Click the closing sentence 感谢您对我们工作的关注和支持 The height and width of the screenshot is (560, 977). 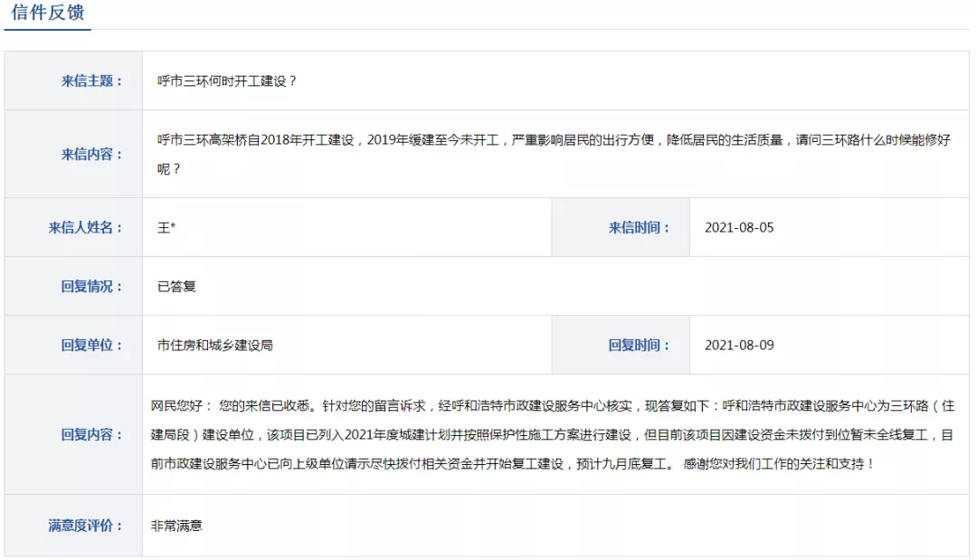tap(779, 464)
